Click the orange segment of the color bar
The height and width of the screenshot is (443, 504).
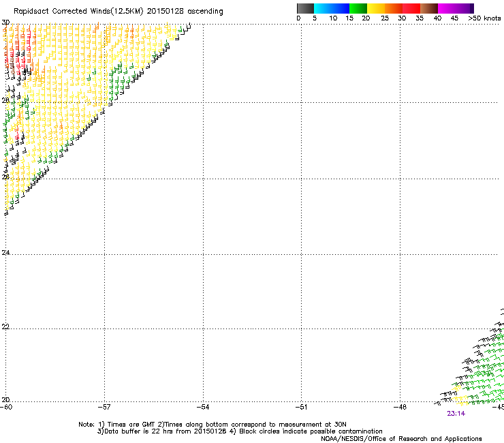(x=394, y=8)
